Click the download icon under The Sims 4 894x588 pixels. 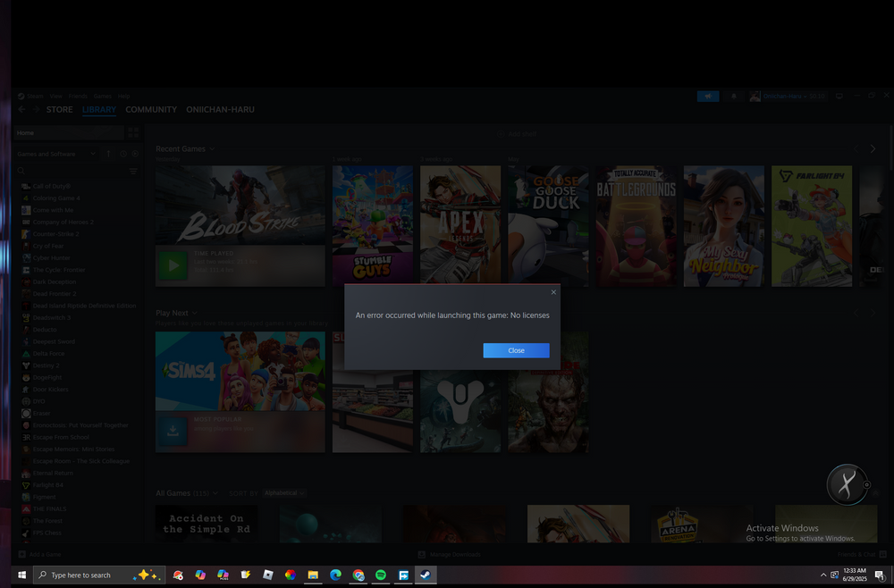pyautogui.click(x=173, y=432)
